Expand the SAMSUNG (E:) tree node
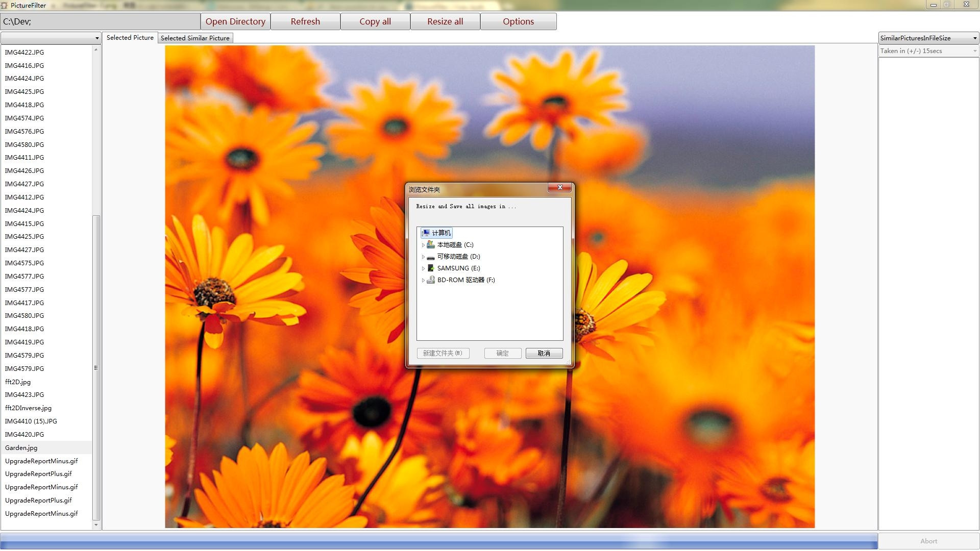 coord(423,269)
